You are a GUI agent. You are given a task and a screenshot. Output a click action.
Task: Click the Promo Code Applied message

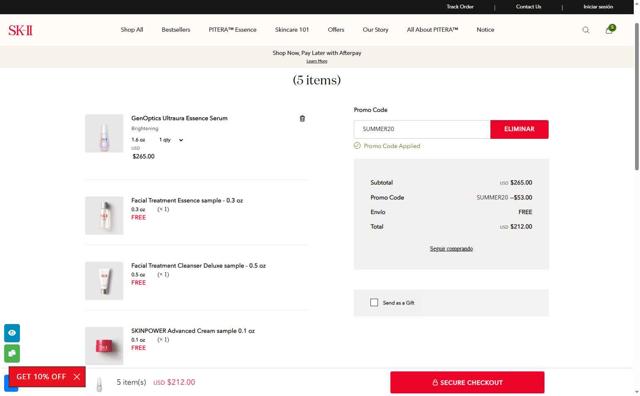pyautogui.click(x=387, y=146)
